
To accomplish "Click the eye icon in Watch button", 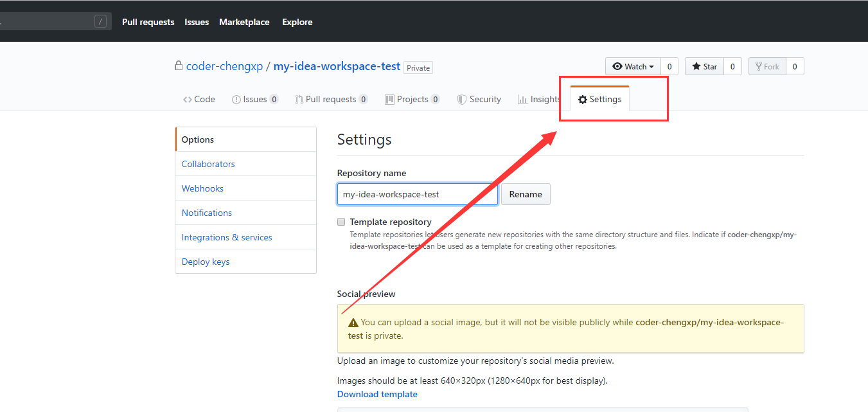I will 617,66.
